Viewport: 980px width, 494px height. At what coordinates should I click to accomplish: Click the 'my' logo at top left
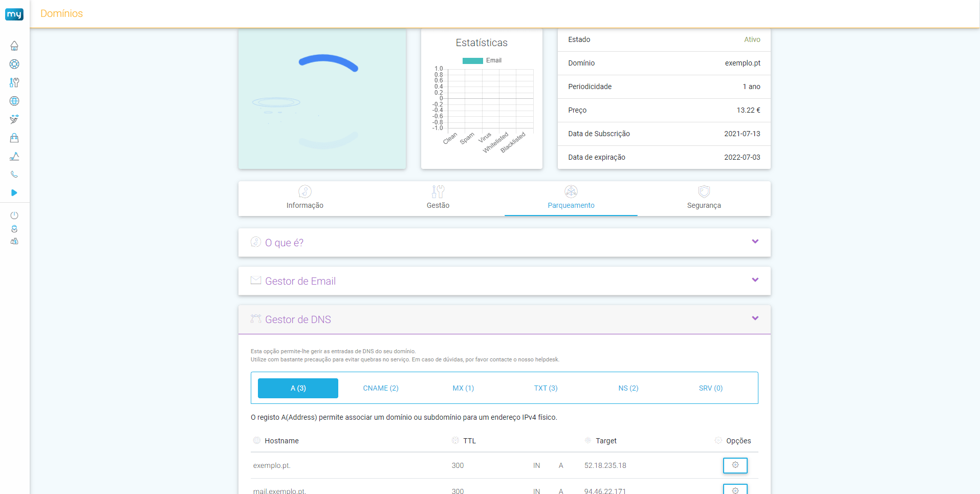coord(14,14)
